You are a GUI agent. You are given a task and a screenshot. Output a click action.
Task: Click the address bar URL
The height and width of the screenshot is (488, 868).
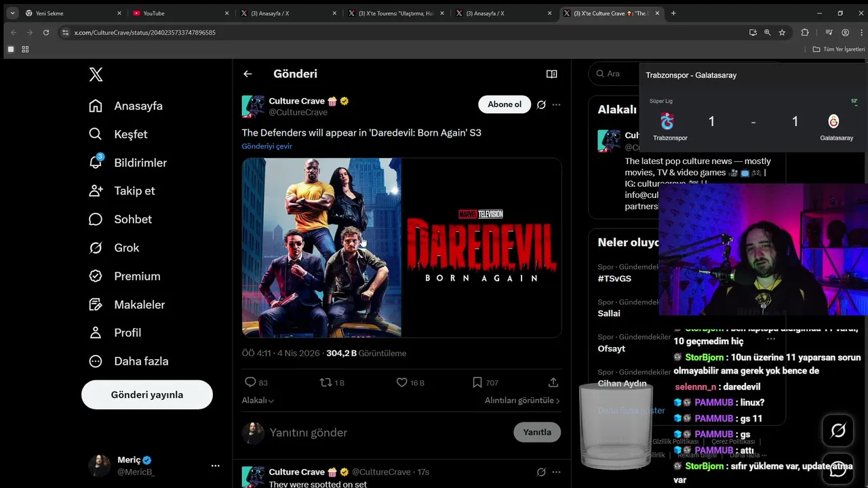(x=145, y=33)
